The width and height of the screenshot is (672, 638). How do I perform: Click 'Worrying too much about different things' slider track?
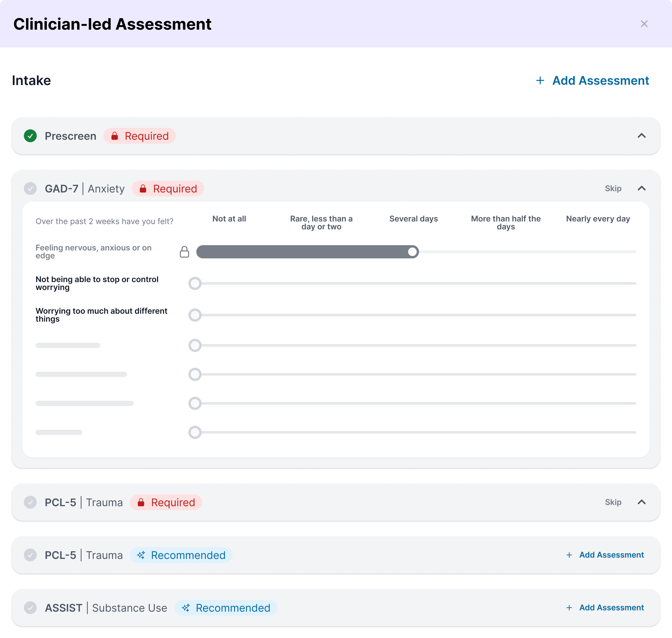(x=418, y=315)
